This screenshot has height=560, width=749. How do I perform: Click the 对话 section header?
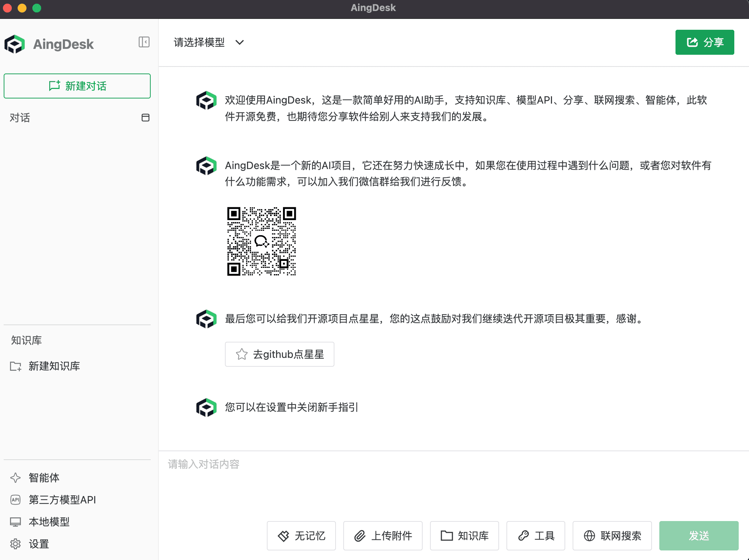click(x=20, y=118)
